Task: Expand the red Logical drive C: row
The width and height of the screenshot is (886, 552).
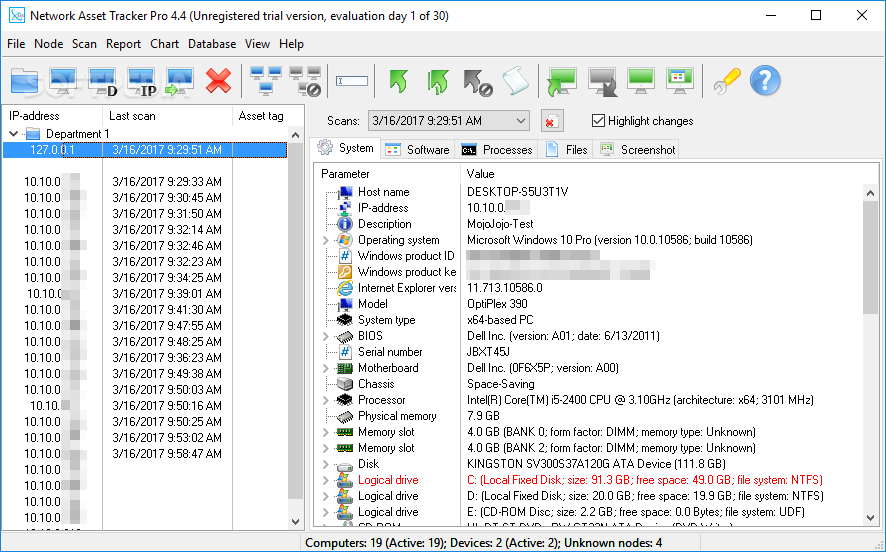Action: (325, 480)
